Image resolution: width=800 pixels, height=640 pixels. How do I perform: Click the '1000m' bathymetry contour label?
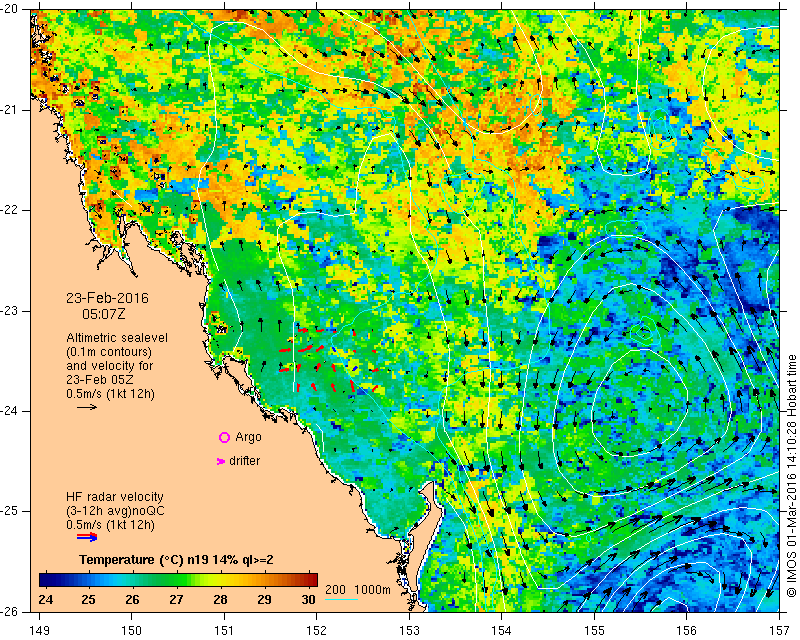coord(372,590)
